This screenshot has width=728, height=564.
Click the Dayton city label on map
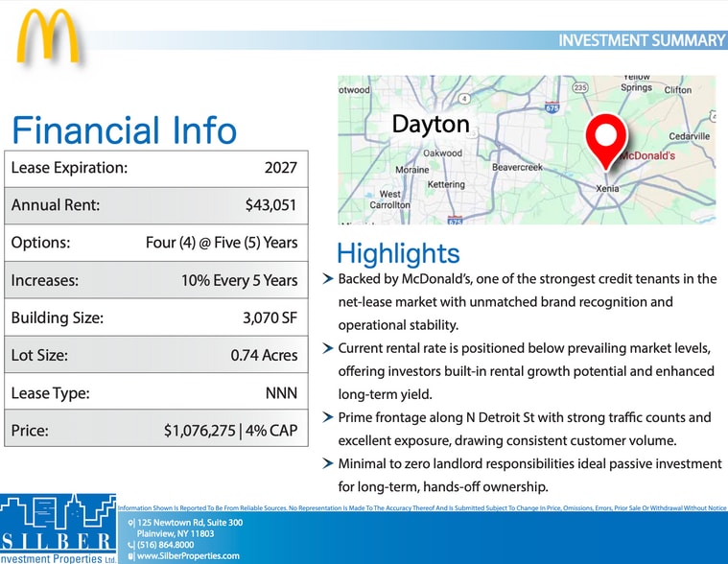tap(431, 124)
